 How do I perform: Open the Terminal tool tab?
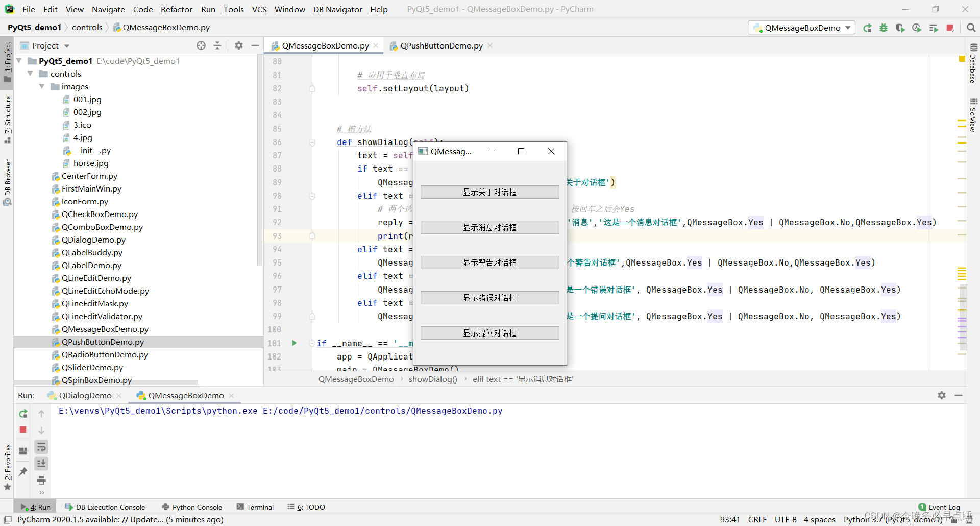[255, 507]
